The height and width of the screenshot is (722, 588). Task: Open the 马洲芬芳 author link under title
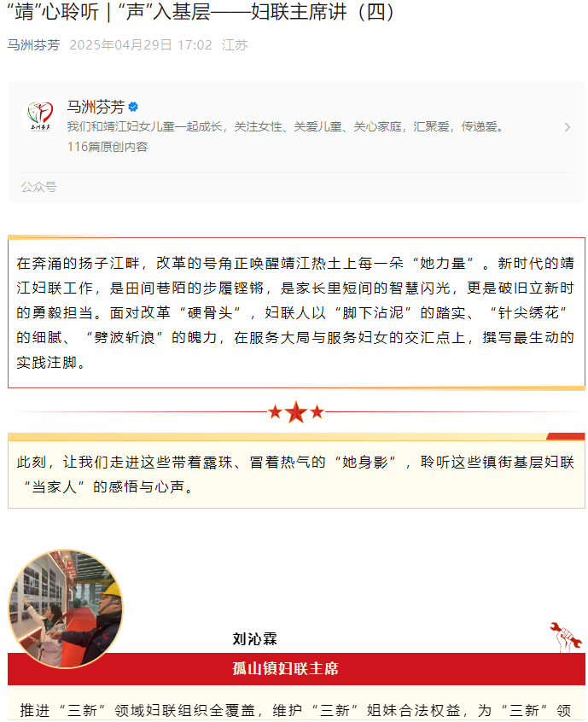(x=33, y=44)
